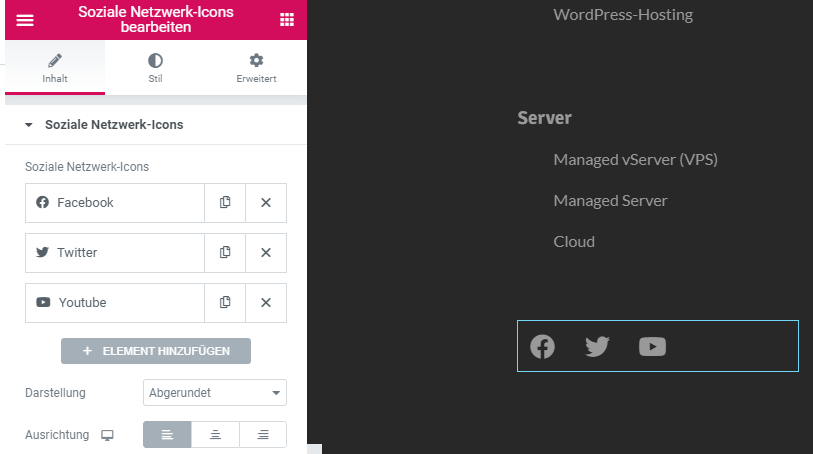Duplicate the Youtube icon item
This screenshot has width=813, height=454.
coord(225,302)
